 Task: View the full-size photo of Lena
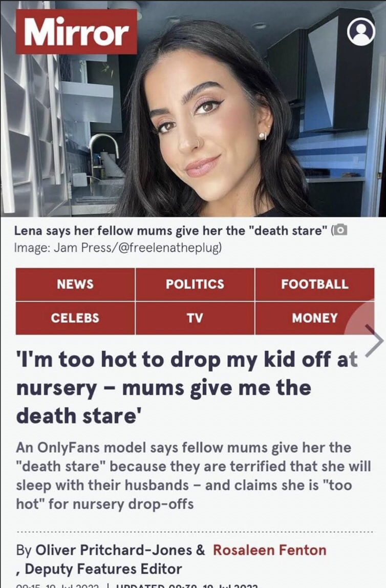pyautogui.click(x=193, y=128)
